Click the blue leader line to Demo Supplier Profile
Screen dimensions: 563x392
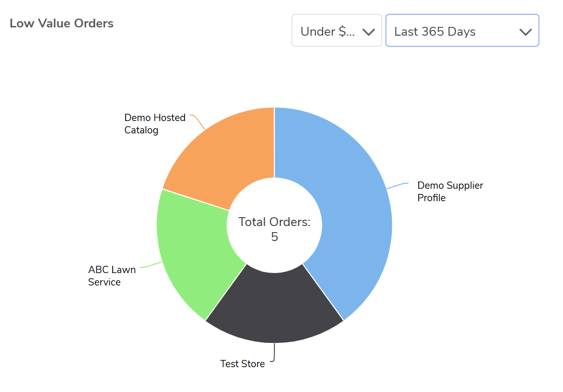[x=398, y=185]
